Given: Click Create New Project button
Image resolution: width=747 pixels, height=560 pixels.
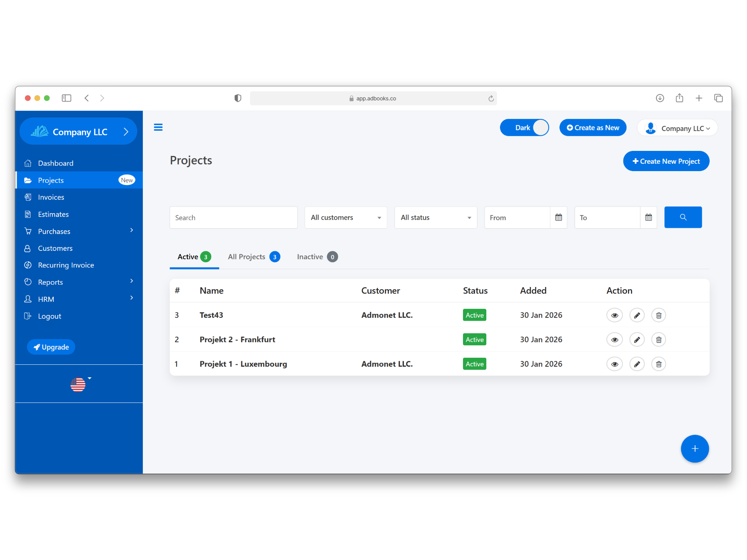Looking at the screenshot, I should click(x=666, y=161).
